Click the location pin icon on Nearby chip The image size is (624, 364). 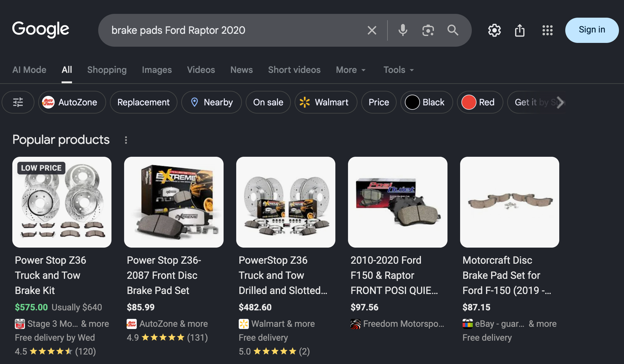click(195, 102)
